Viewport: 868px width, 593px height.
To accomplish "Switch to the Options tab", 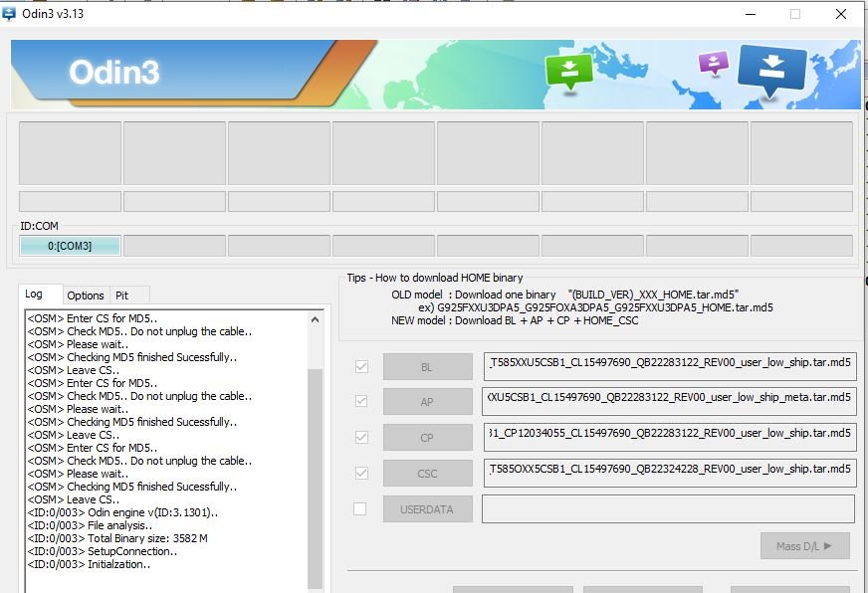I will pyautogui.click(x=86, y=296).
